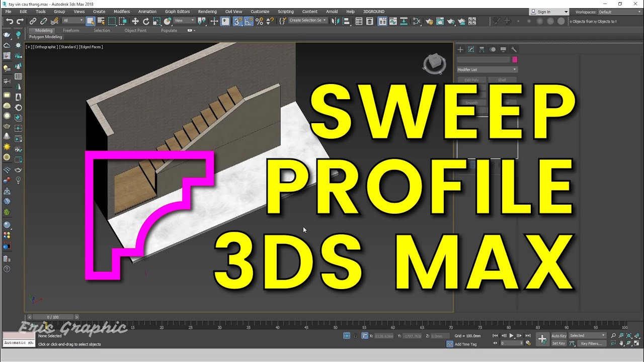Viewport: 644px width, 362px height.
Task: Expand the ribbon options arrow after Populate
Action: point(190,31)
